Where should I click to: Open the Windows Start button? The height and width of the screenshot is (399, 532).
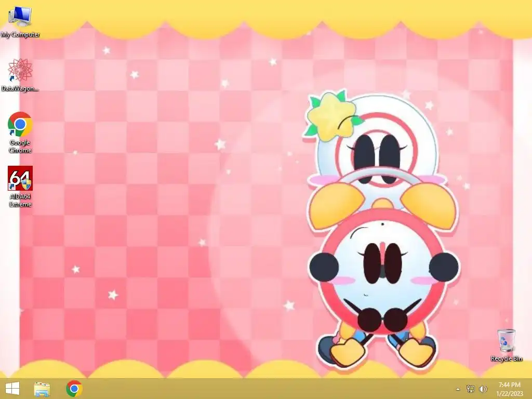click(x=12, y=389)
